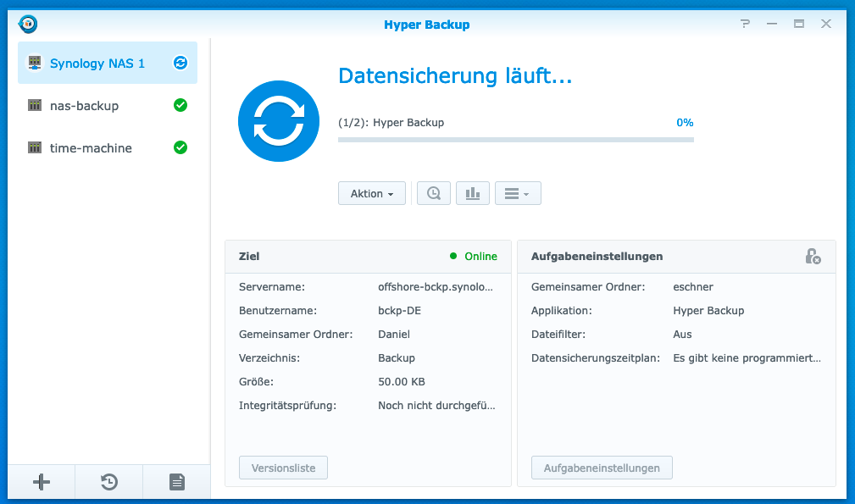Open the backup explorer clock icon
This screenshot has width=855, height=504.
point(434,193)
